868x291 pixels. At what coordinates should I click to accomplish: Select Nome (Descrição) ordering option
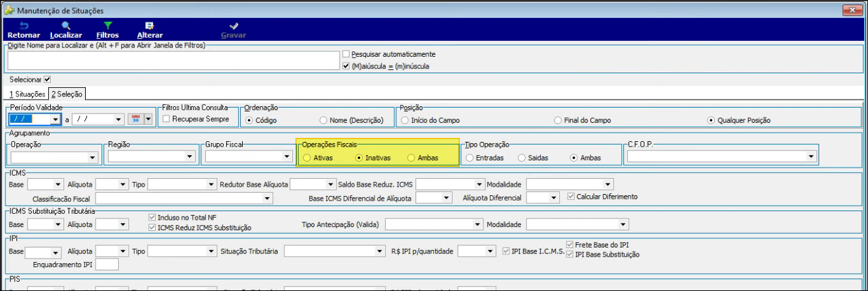(324, 120)
